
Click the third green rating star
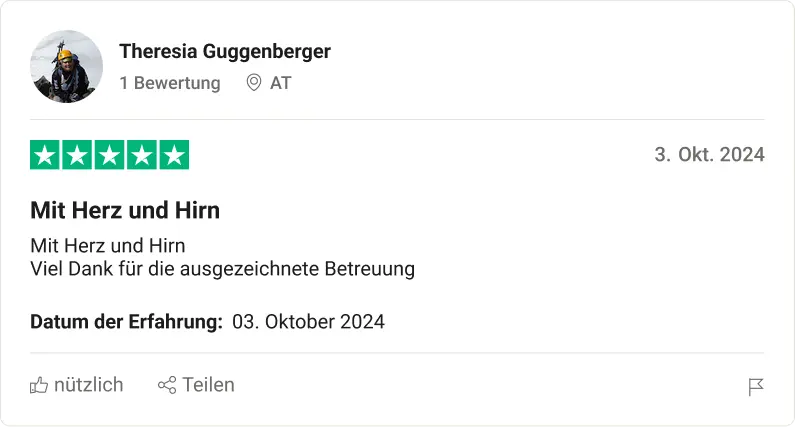coord(109,155)
